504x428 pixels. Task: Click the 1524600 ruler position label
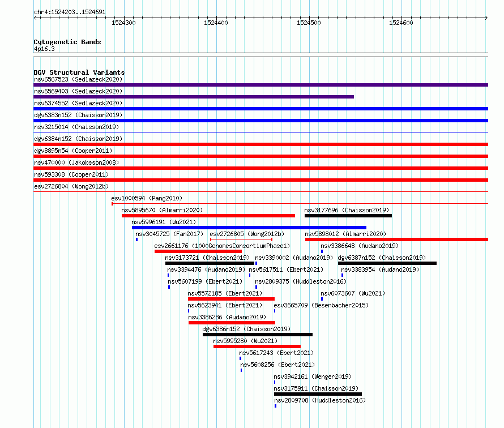(401, 23)
